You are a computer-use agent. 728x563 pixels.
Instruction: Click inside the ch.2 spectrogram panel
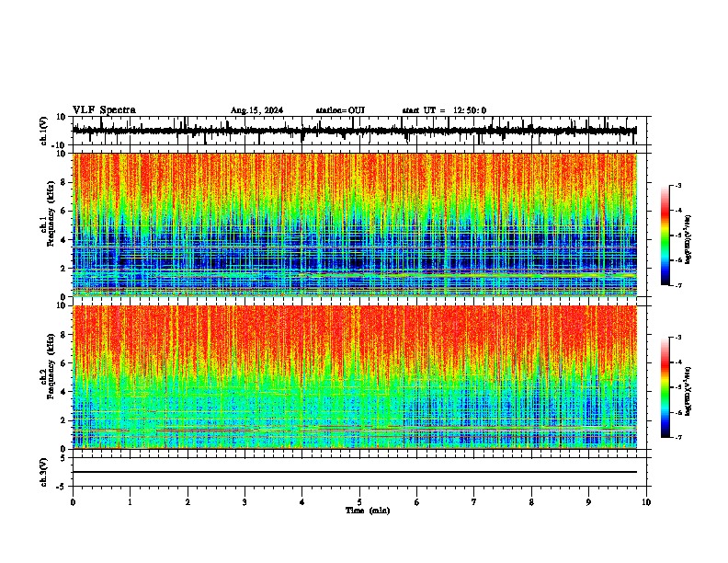(355, 377)
